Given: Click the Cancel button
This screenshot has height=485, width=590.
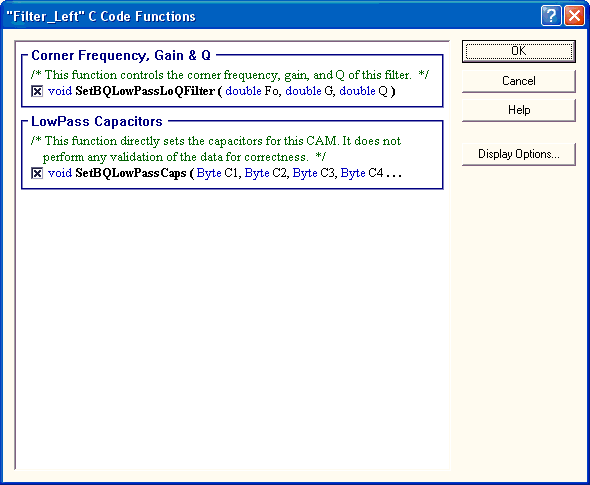Looking at the screenshot, I should [519, 81].
